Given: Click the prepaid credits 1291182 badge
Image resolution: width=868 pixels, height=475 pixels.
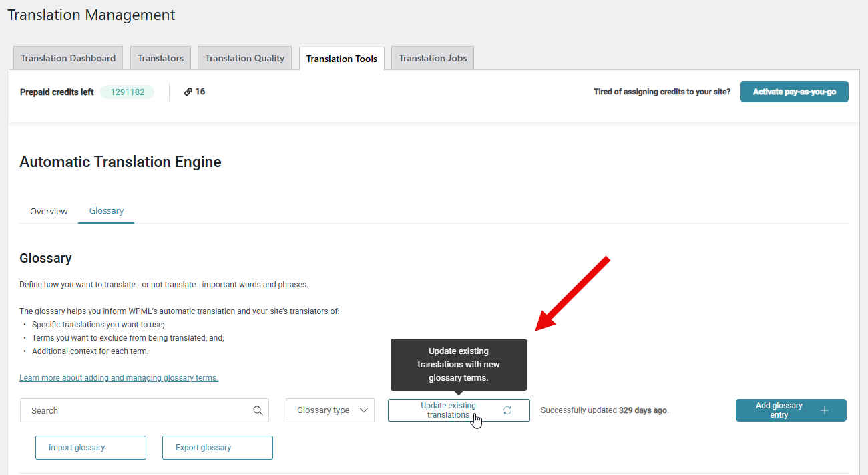Looking at the screenshot, I should (127, 92).
